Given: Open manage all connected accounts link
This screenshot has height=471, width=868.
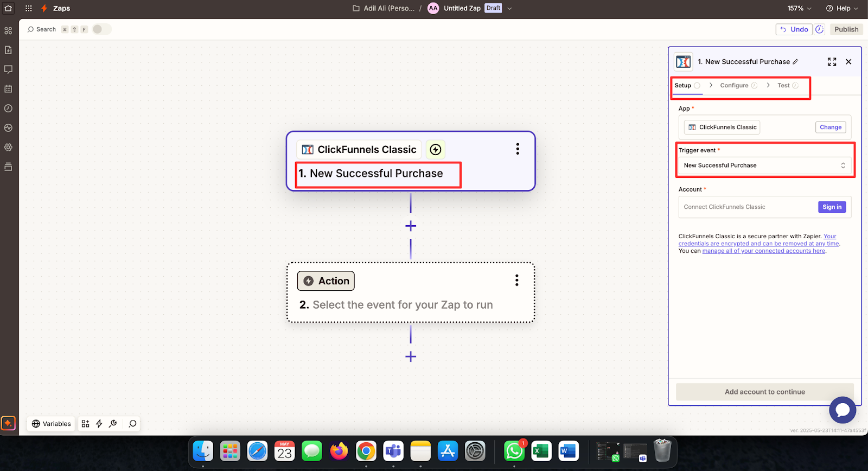Looking at the screenshot, I should (764, 251).
